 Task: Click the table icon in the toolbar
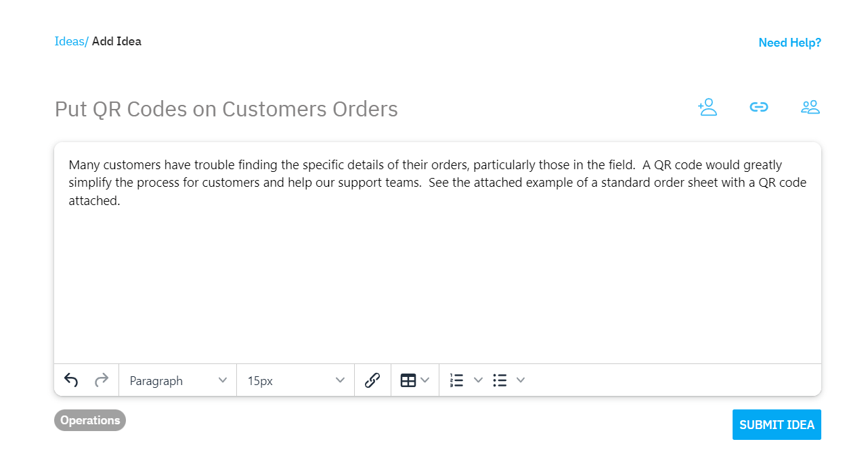coord(408,380)
